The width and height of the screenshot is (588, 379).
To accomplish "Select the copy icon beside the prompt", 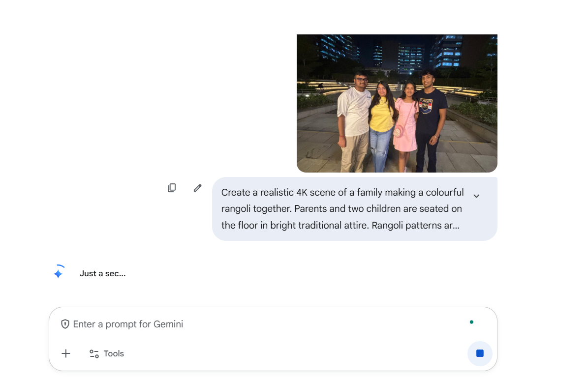I will coord(172,188).
